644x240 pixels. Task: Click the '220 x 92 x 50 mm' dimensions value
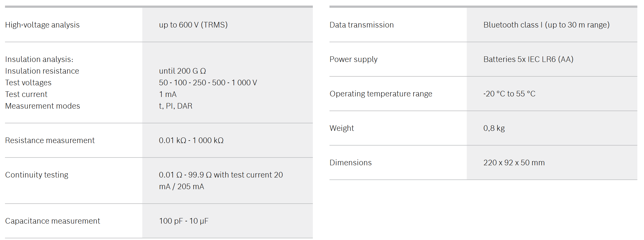(x=514, y=163)
